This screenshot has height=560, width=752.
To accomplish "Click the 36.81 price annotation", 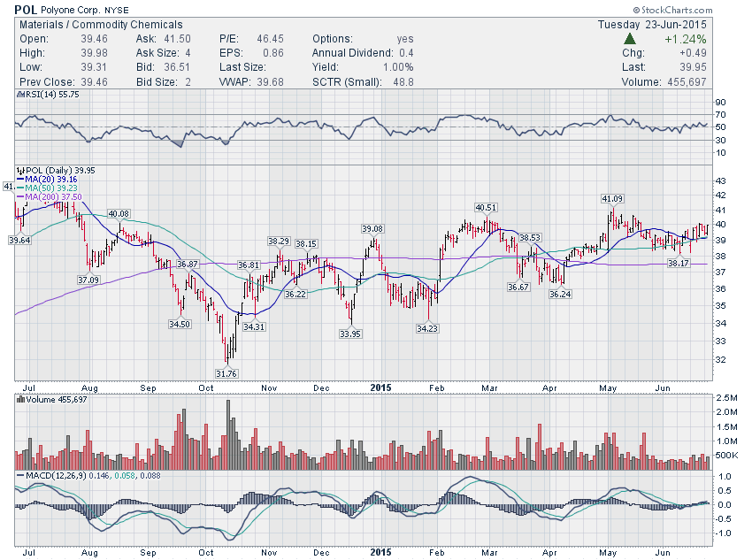I will coord(249,265).
